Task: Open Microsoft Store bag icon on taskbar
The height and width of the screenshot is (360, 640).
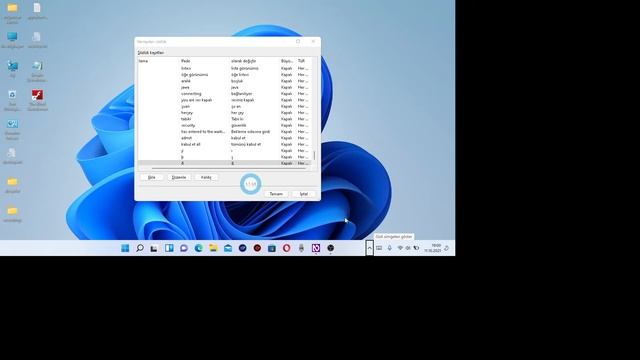Action: [x=272, y=248]
